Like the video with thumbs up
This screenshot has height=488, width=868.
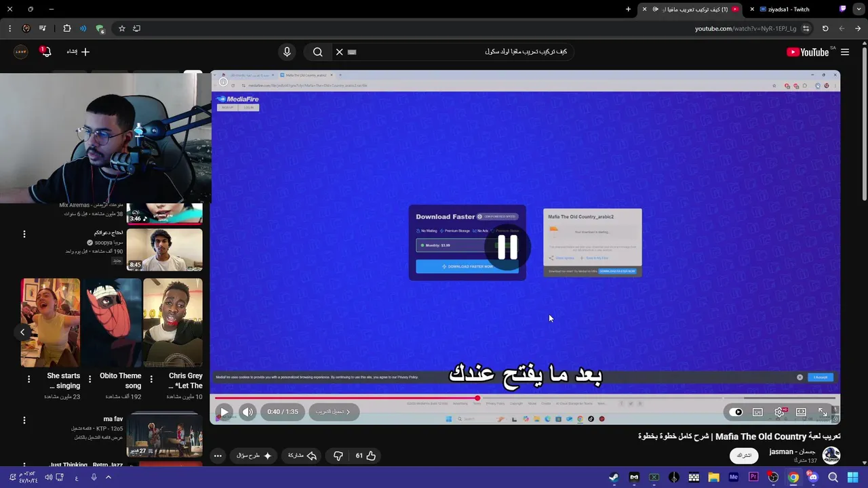tap(366, 455)
